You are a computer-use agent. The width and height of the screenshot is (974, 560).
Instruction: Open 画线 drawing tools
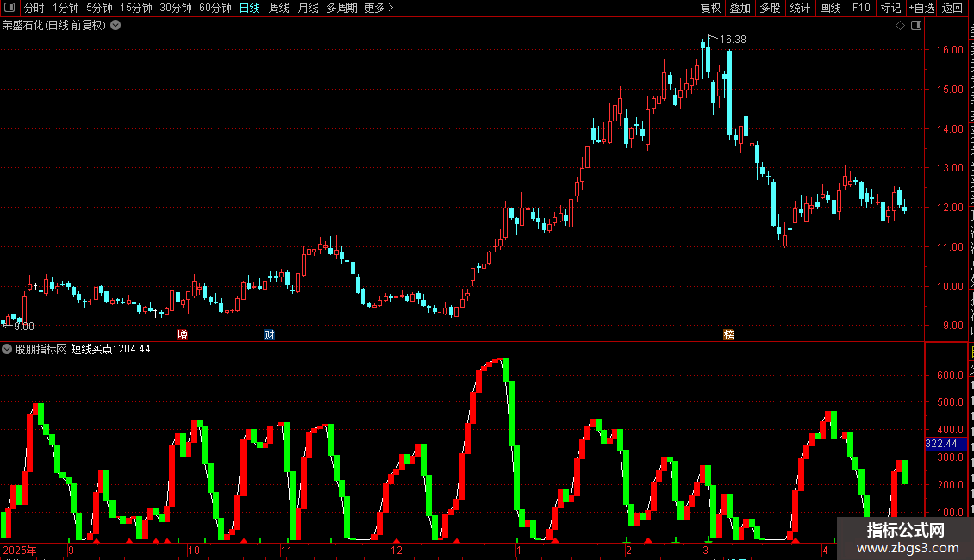[x=830, y=8]
